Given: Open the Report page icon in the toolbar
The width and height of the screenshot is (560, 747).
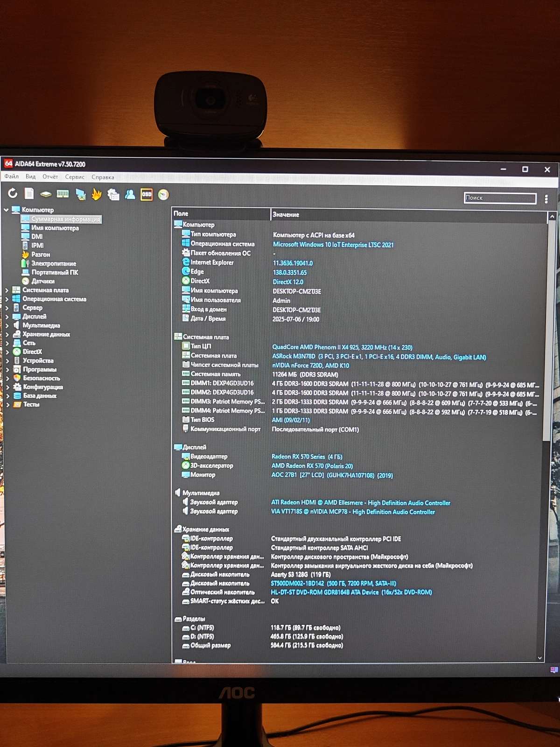Looking at the screenshot, I should (x=29, y=193).
